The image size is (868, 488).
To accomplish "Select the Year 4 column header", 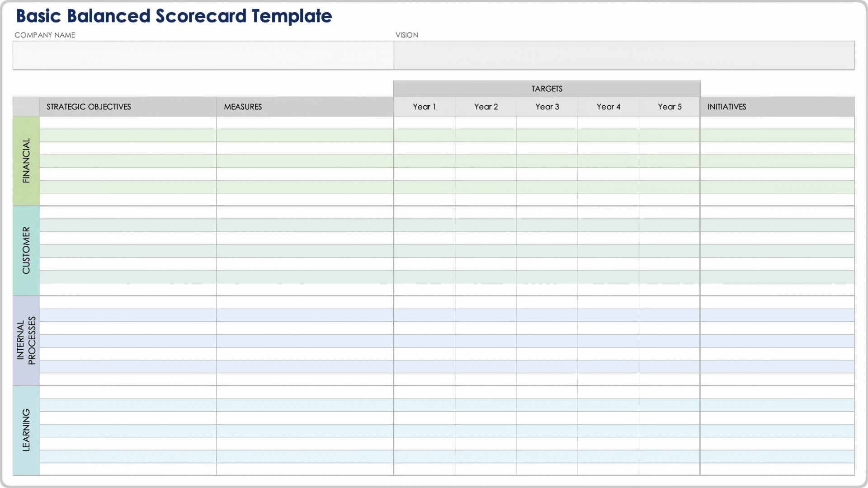I will tap(608, 107).
